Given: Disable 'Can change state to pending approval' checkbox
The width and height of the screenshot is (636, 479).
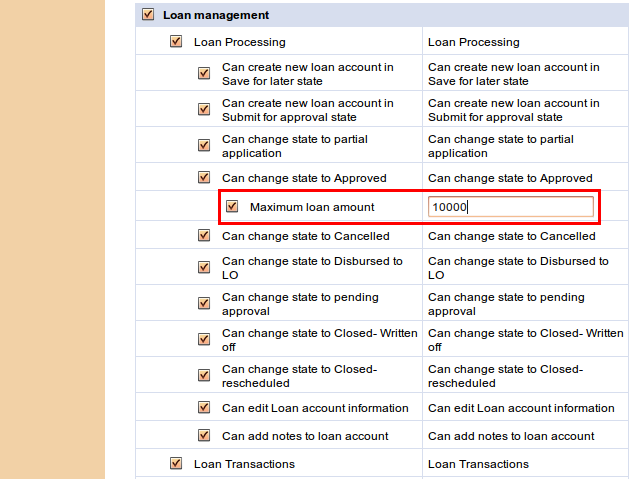Looking at the screenshot, I should [204, 303].
